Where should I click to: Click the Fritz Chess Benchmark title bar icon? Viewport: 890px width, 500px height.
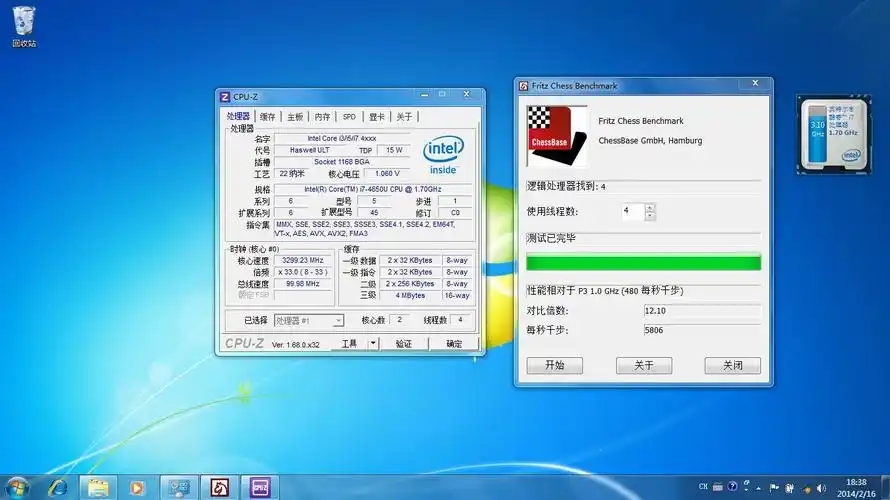tap(523, 86)
